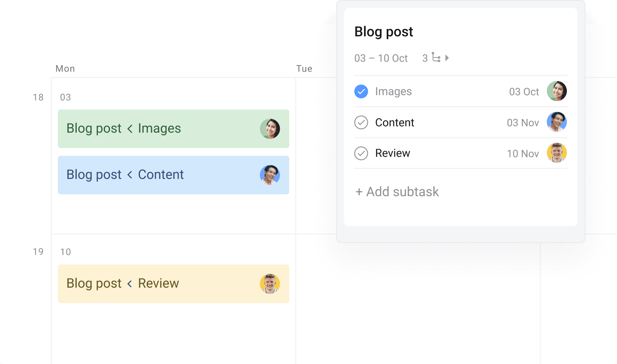The image size is (617, 364).
Task: Expand subtasks with the disclosure triangle
Action: (448, 58)
